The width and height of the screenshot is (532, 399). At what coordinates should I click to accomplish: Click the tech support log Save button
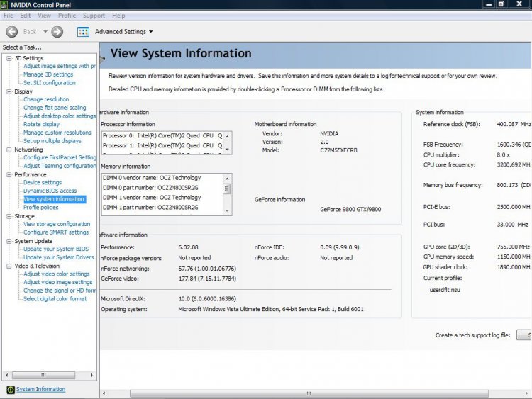tap(524, 335)
